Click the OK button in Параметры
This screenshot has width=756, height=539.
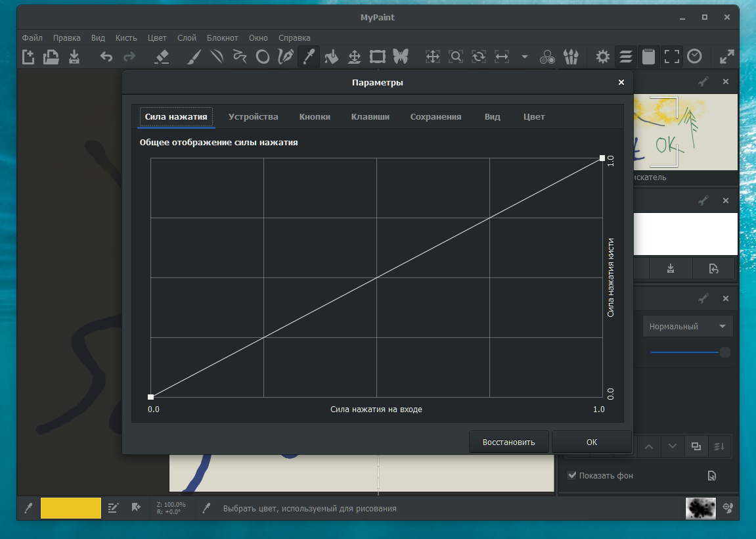click(x=592, y=442)
